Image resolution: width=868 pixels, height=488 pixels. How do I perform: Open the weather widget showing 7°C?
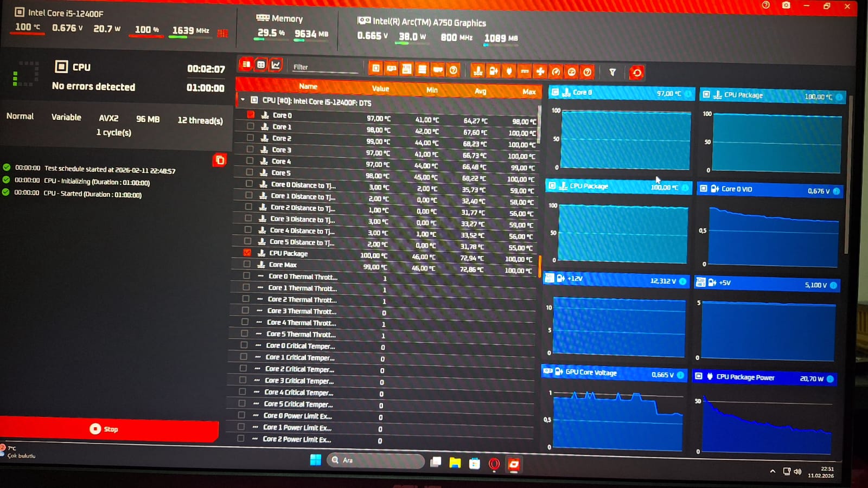click(18, 452)
